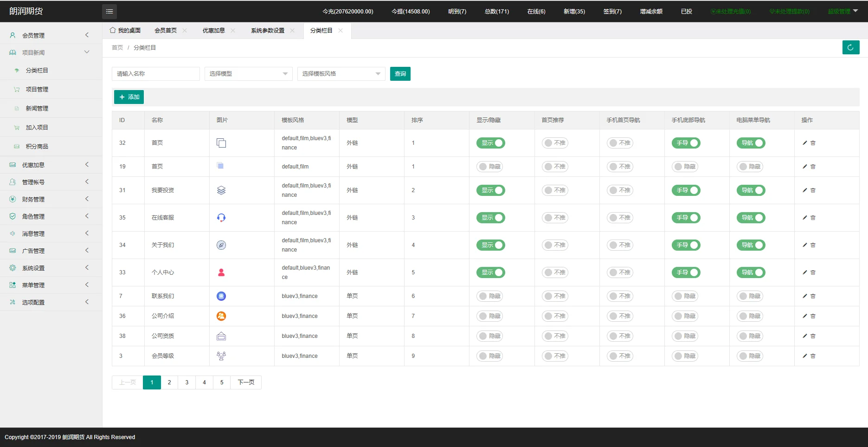Open the 选择模板风格 dropdown
868x447 pixels.
click(x=341, y=74)
